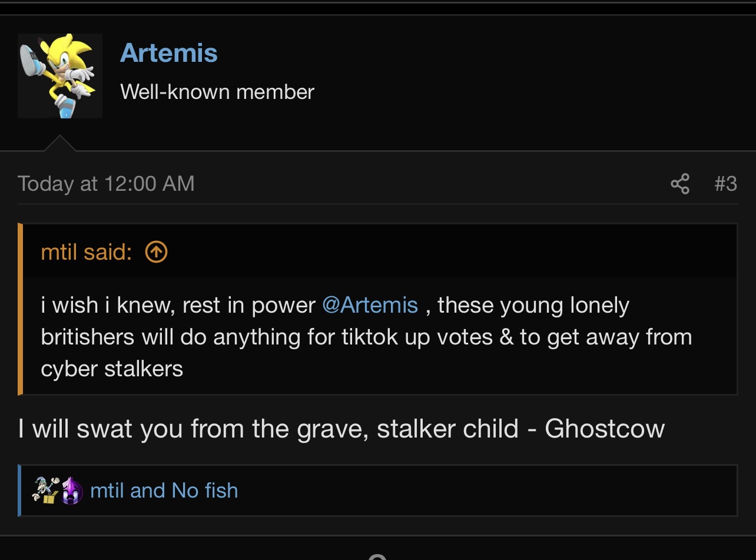Open the #3 post permalink
Image resolution: width=756 pixels, height=560 pixels.
coord(725,184)
